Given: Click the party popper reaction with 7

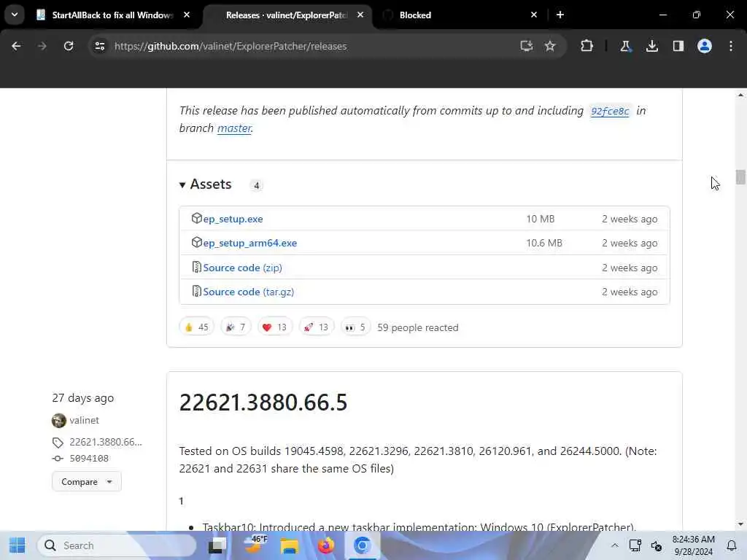Looking at the screenshot, I should 236,327.
